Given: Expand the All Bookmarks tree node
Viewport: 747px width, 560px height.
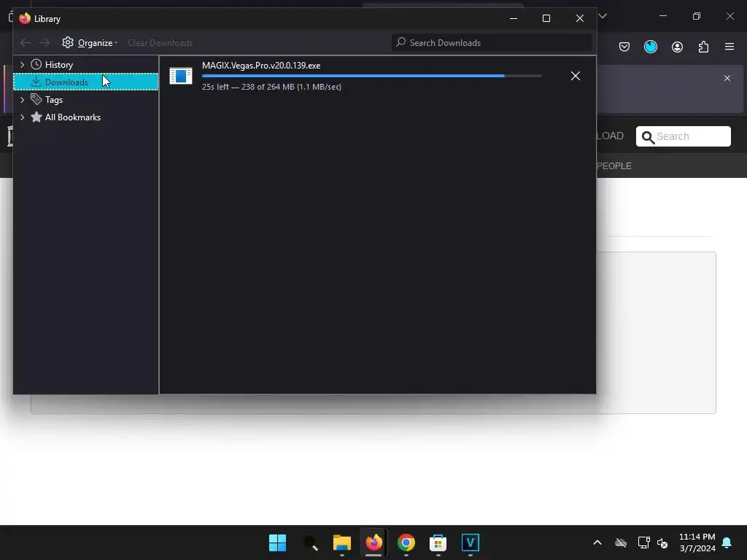Looking at the screenshot, I should pyautogui.click(x=23, y=117).
